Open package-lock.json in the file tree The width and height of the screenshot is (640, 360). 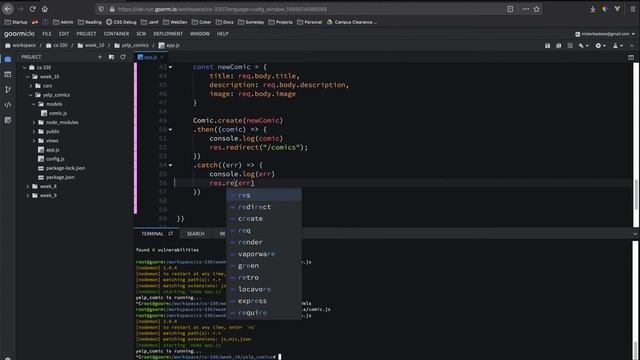(x=65, y=168)
